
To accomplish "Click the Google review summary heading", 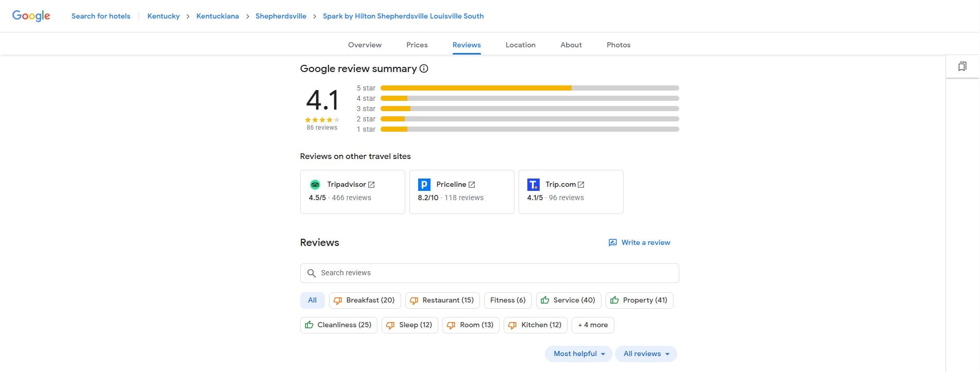I will tap(358, 68).
